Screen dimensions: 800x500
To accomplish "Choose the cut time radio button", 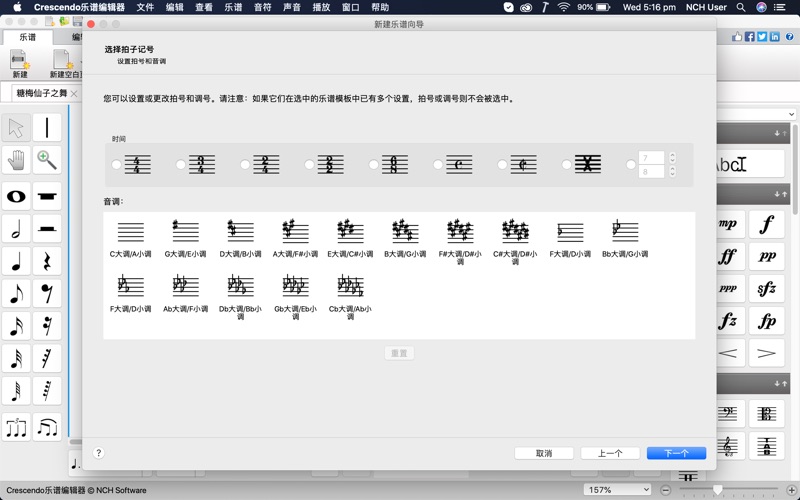I will [x=502, y=165].
